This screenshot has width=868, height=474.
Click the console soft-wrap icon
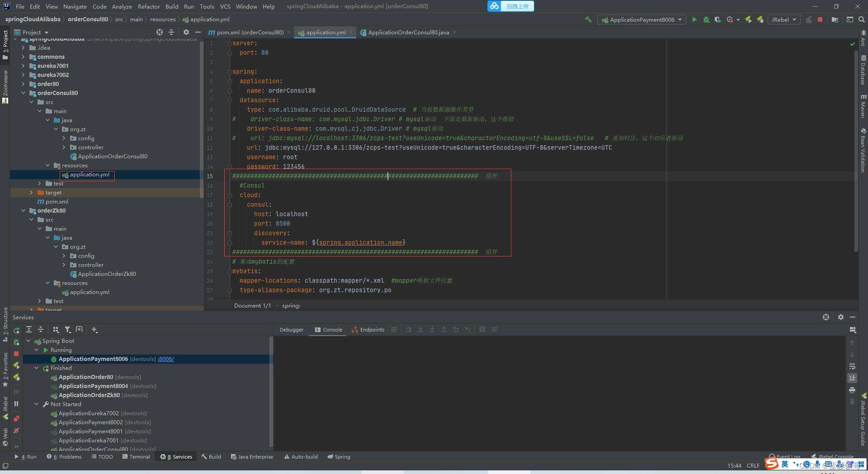point(852,366)
